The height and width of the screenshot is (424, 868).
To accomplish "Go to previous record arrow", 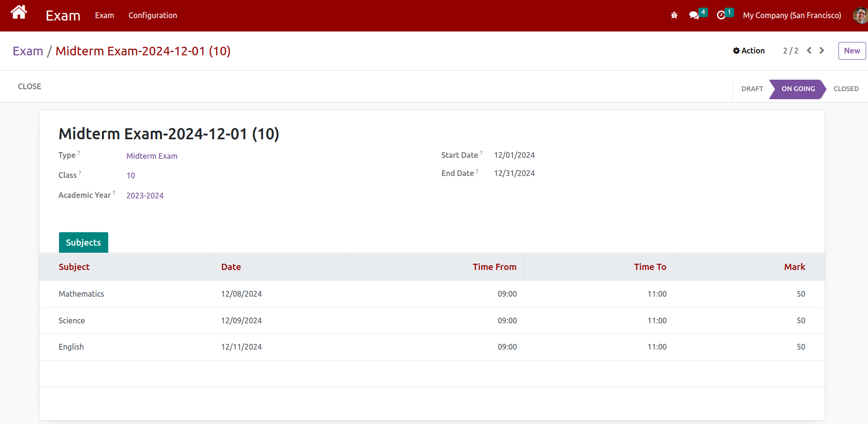I will click(x=809, y=51).
